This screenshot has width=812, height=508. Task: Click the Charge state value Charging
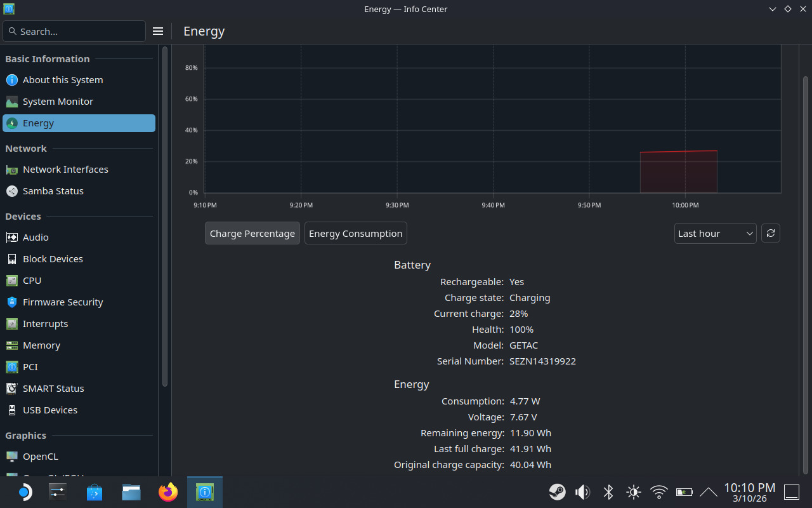tap(530, 298)
